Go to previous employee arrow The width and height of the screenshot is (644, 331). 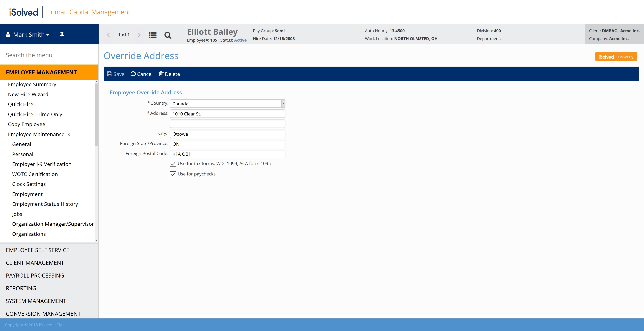[109, 35]
